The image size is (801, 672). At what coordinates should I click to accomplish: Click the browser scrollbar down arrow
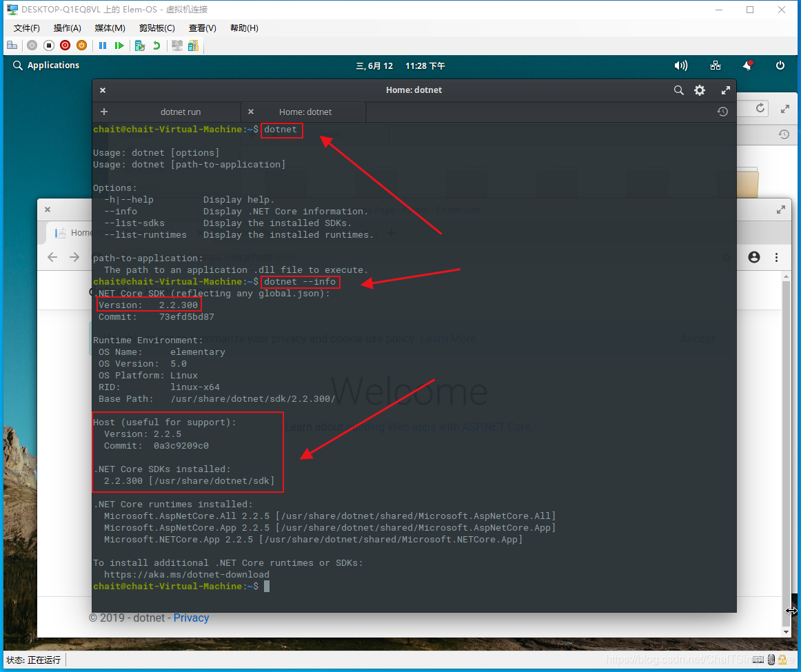786,632
